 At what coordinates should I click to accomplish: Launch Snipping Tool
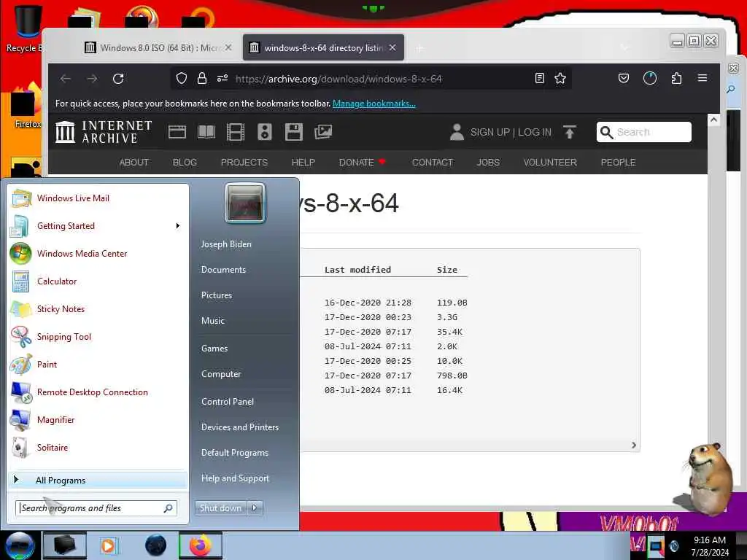click(x=98, y=337)
